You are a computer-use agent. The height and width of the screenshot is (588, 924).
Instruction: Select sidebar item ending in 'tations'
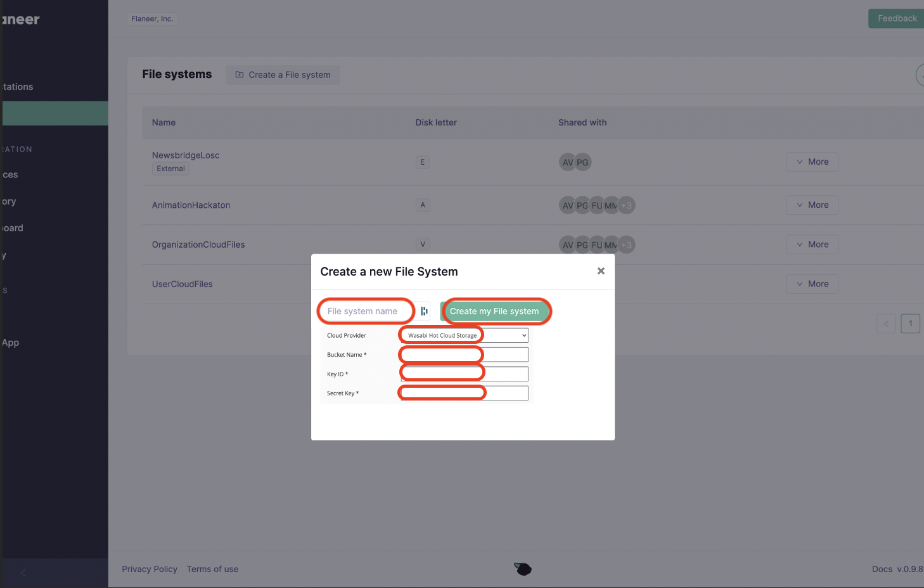click(18, 87)
